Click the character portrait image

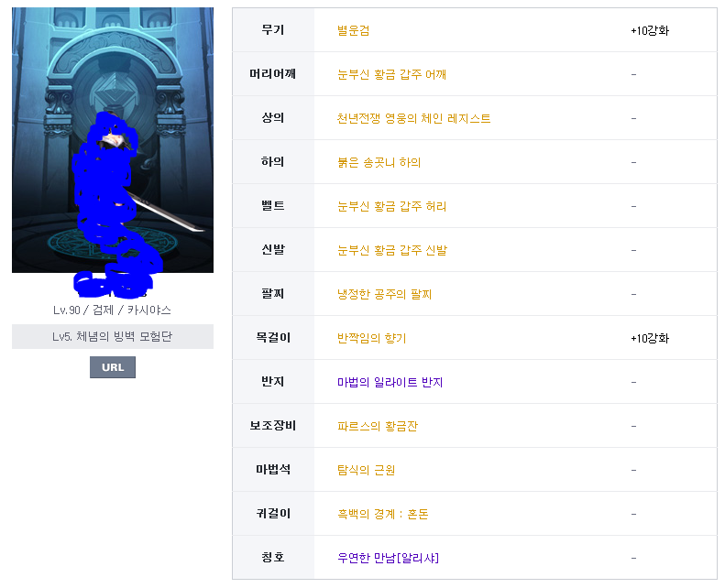pyautogui.click(x=113, y=140)
